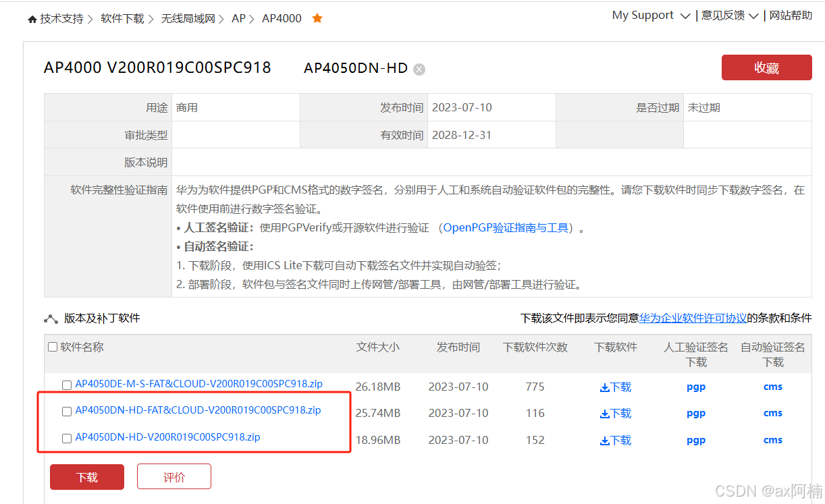Click the 未过期 status value
This screenshot has width=825, height=504.
coord(704,108)
